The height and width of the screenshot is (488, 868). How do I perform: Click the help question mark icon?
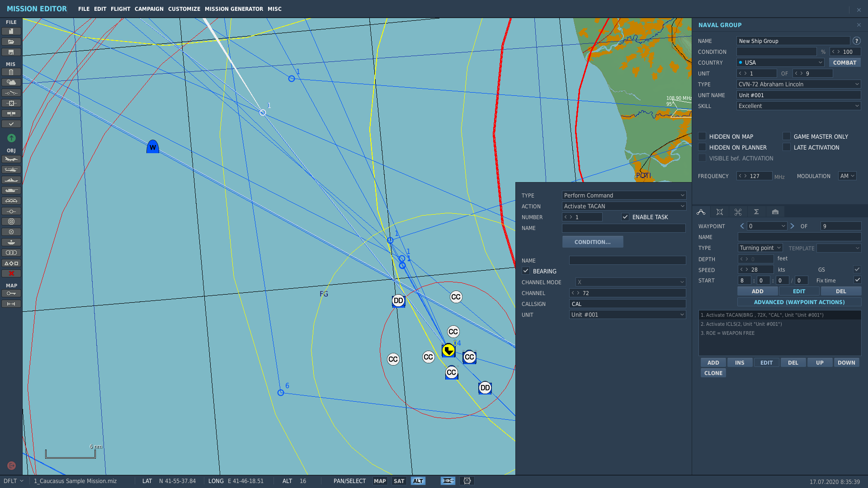click(856, 41)
